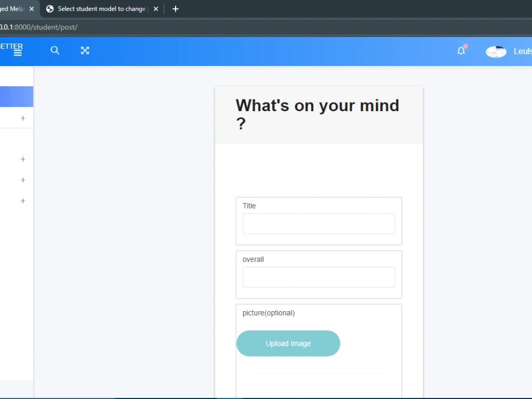Screen dimensions: 532x399
Task: Click the Upload Image button
Action: click(288, 343)
